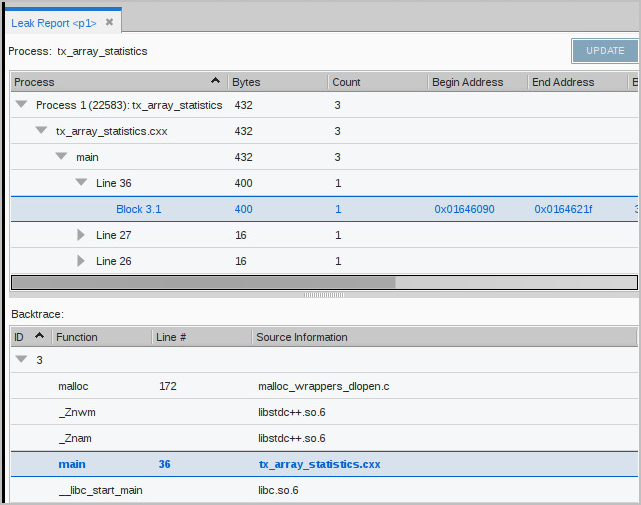The height and width of the screenshot is (505, 641).
Task: Collapse the Line 36 node
Action: point(81,183)
